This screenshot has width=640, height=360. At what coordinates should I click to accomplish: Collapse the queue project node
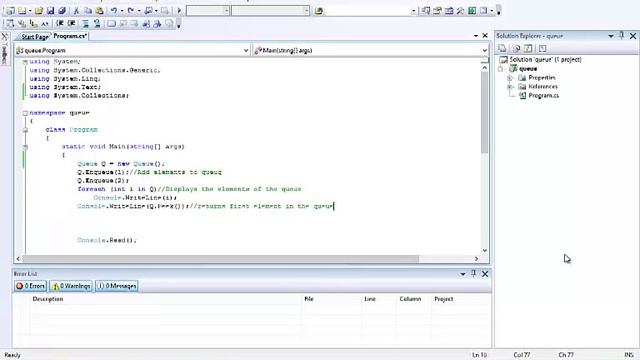pos(500,69)
